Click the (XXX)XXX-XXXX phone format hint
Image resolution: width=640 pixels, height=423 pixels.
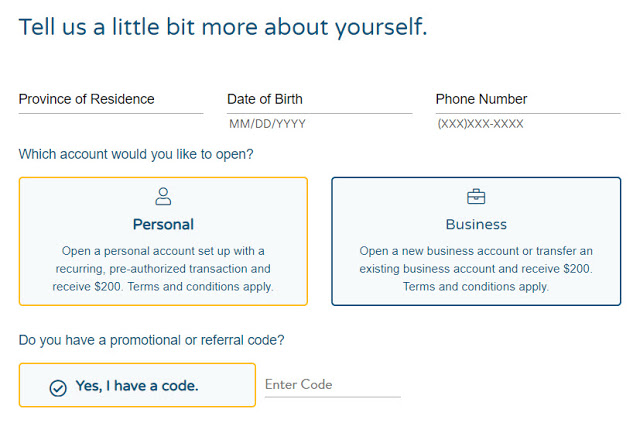click(480, 125)
